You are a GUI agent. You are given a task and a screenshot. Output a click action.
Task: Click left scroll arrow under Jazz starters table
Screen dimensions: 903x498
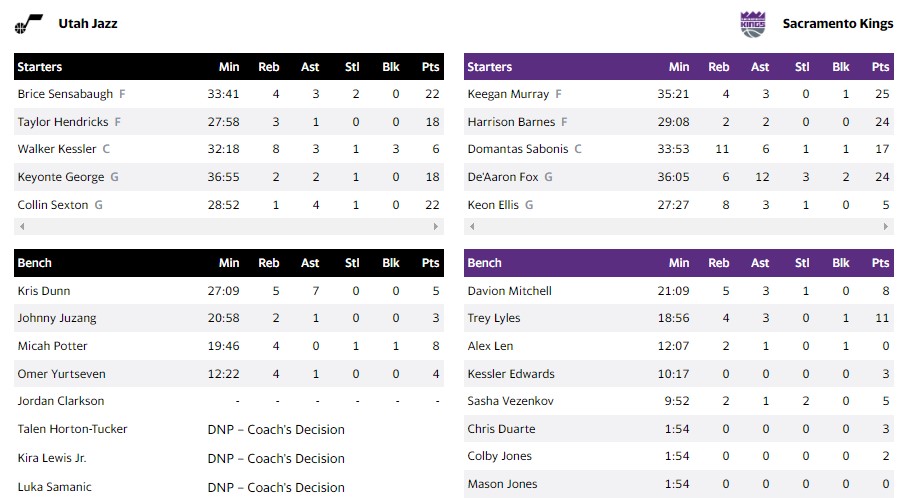pyautogui.click(x=22, y=227)
